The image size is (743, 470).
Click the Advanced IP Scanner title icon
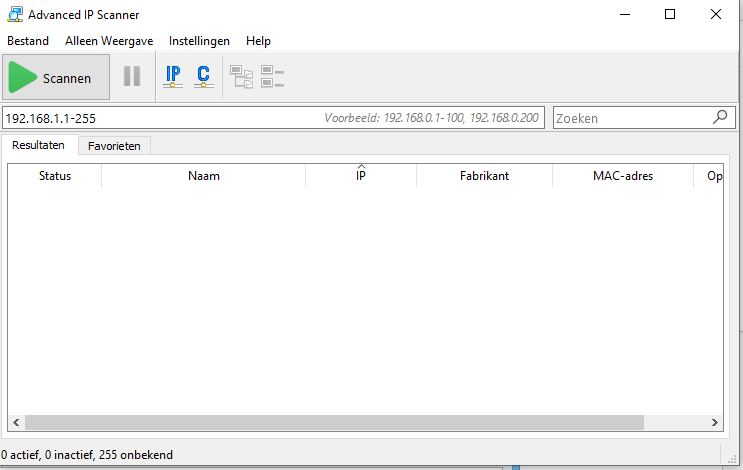click(15, 15)
